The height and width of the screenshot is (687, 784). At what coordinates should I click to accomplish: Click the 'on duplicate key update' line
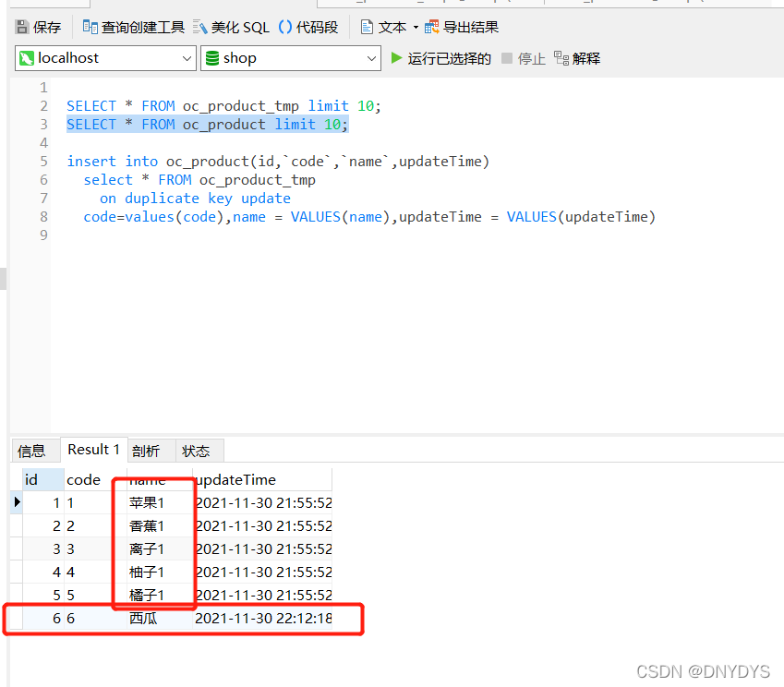195,199
